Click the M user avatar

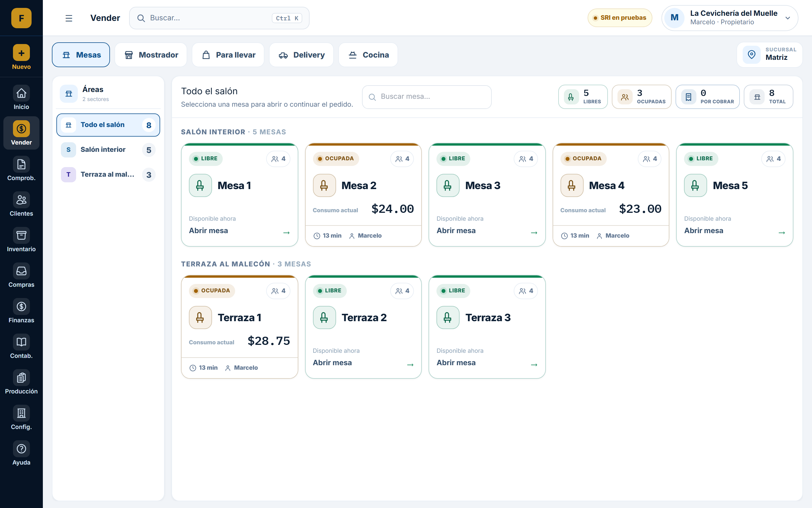tap(674, 18)
